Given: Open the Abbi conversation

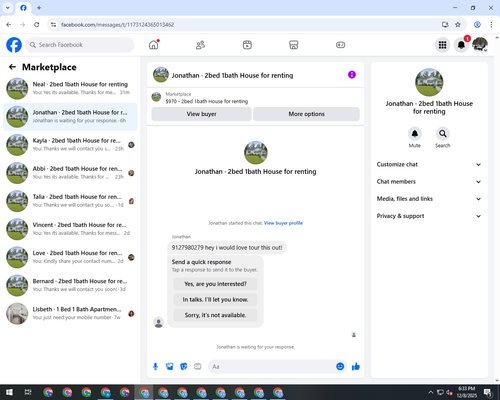Looking at the screenshot, I should tap(70, 173).
